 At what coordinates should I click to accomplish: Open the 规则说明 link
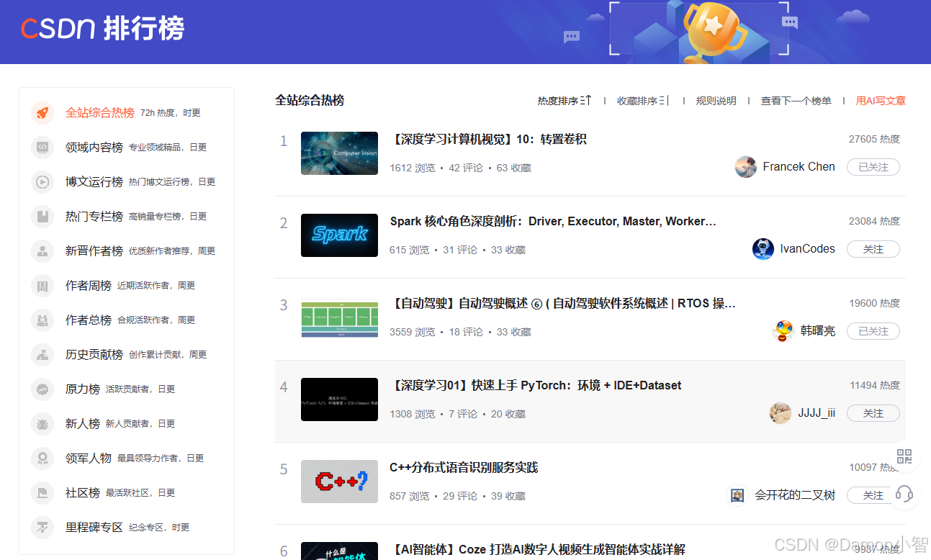point(716,101)
